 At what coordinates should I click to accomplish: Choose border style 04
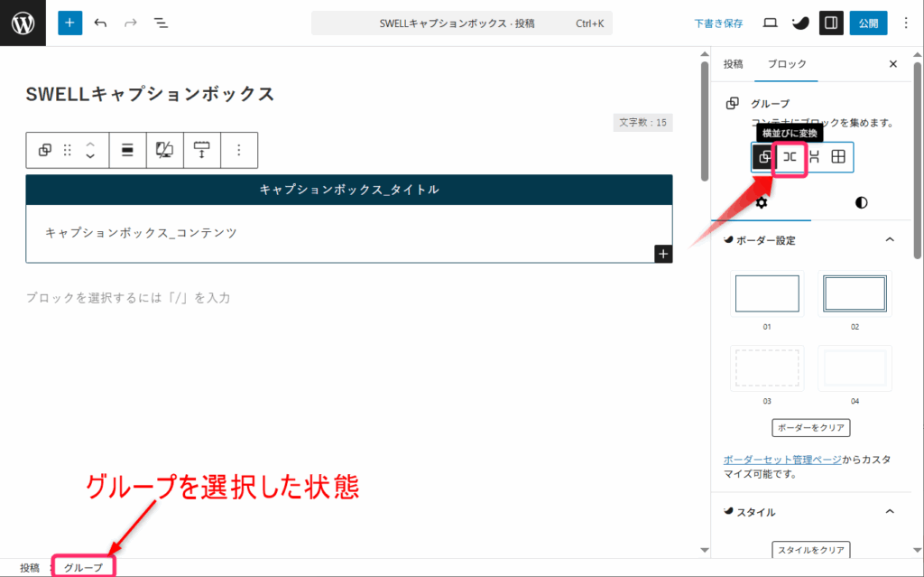855,368
